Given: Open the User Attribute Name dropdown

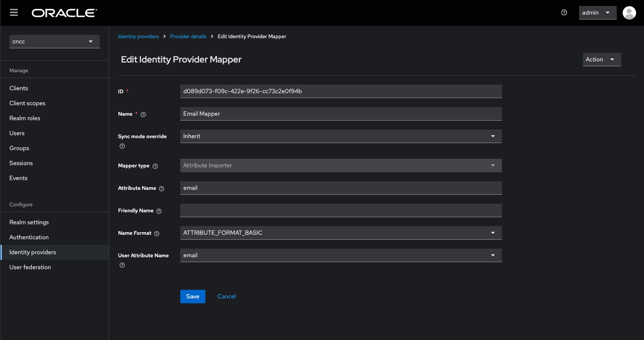Looking at the screenshot, I should coord(493,255).
